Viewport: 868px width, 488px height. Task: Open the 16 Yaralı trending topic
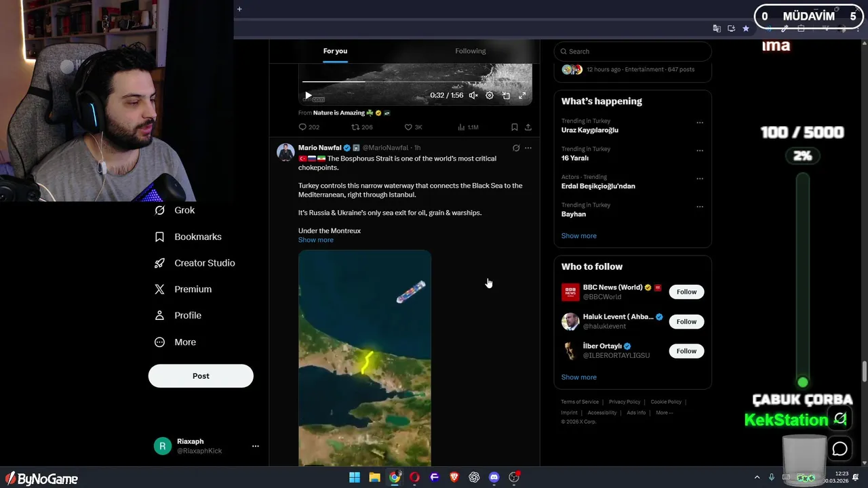tap(575, 158)
